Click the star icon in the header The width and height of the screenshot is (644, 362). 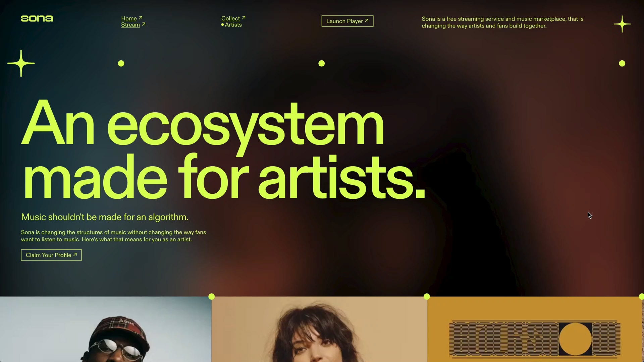click(622, 24)
